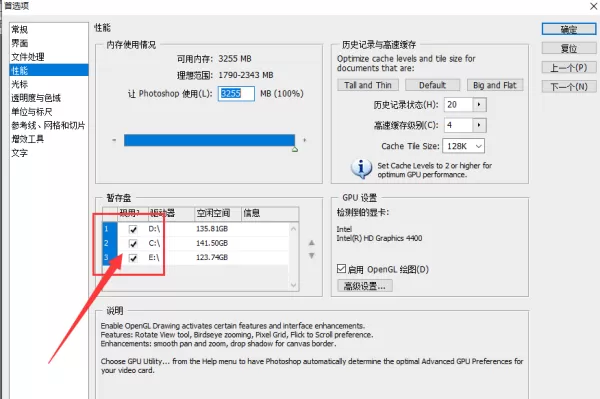Image resolution: width=600 pixels, height=399 pixels.
Task: Click the info icon about Cache Levels
Action: pyautogui.click(x=361, y=169)
